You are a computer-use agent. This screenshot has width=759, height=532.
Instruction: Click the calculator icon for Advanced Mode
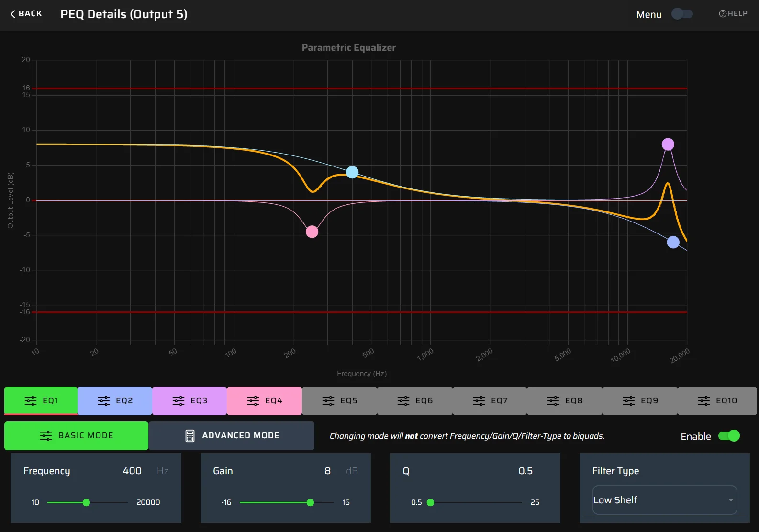pos(190,436)
